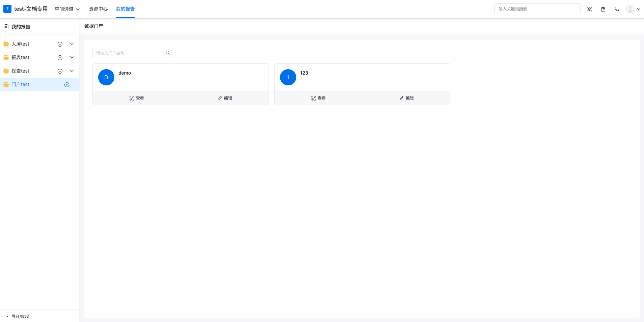
Task: Click the 数据门户 page heading
Action: pos(93,26)
